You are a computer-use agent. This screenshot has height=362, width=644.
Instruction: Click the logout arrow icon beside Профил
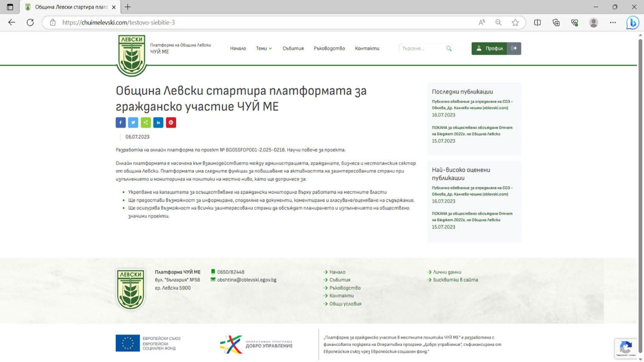514,48
